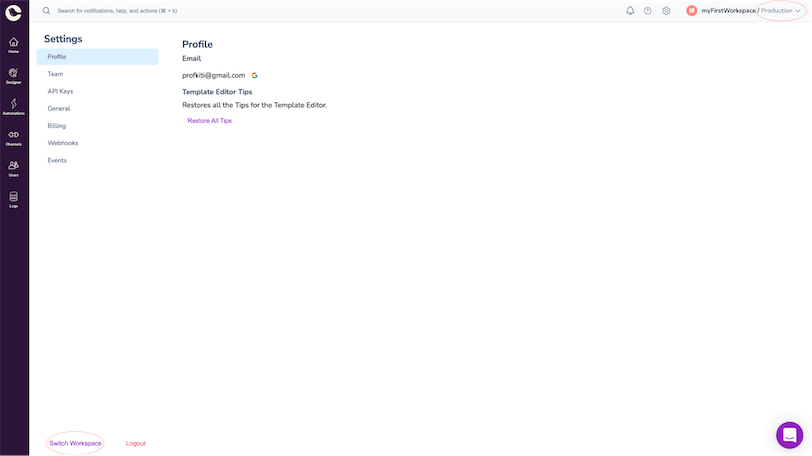Open the Automations section
The image size is (812, 456).
point(13,107)
